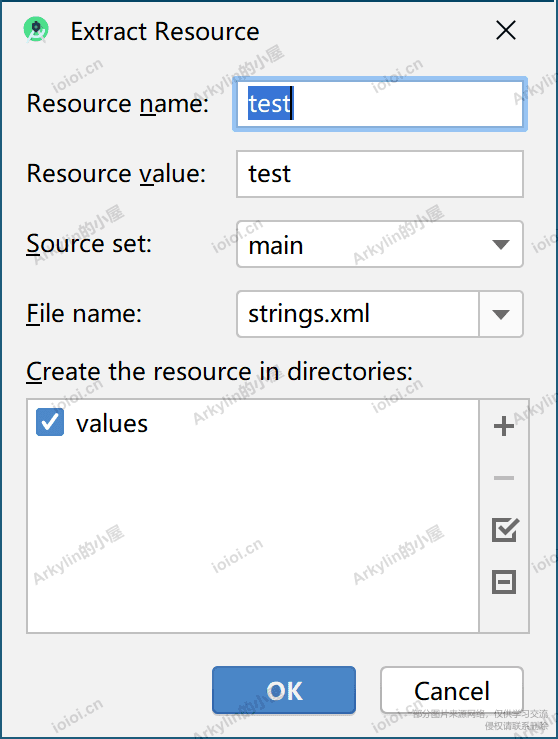Click the Android Studio logo icon
Image resolution: width=558 pixels, height=739 pixels.
pyautogui.click(x=36, y=30)
